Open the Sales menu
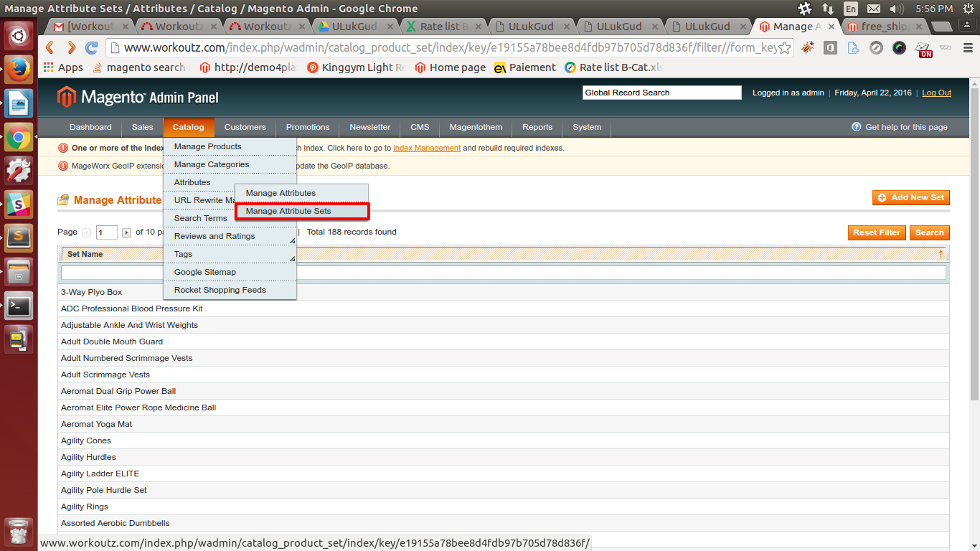980x551 pixels. (x=143, y=127)
